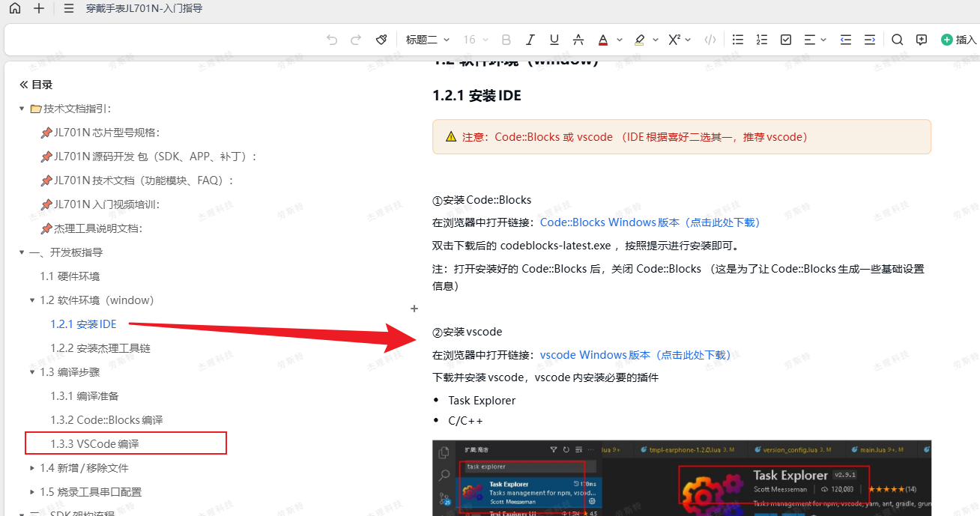The image size is (980, 516).
Task: Go to 1.1 硬件环境 in outline
Action: point(70,276)
